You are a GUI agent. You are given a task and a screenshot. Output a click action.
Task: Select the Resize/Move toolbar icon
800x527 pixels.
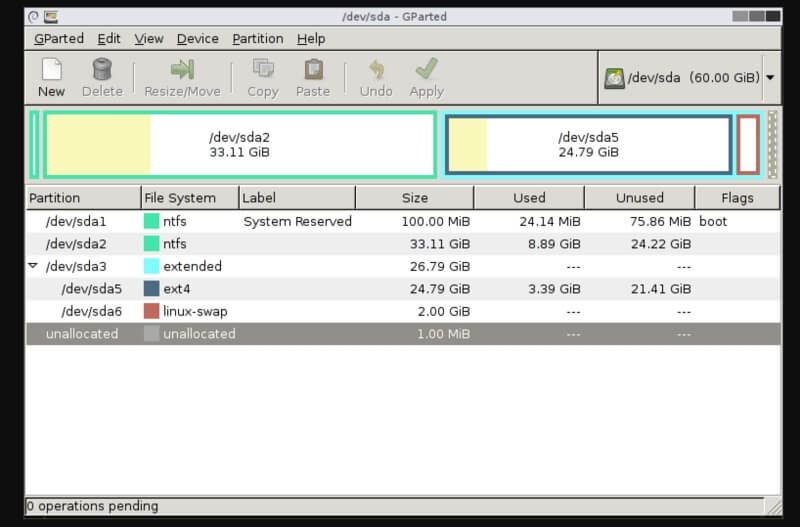pyautogui.click(x=181, y=70)
